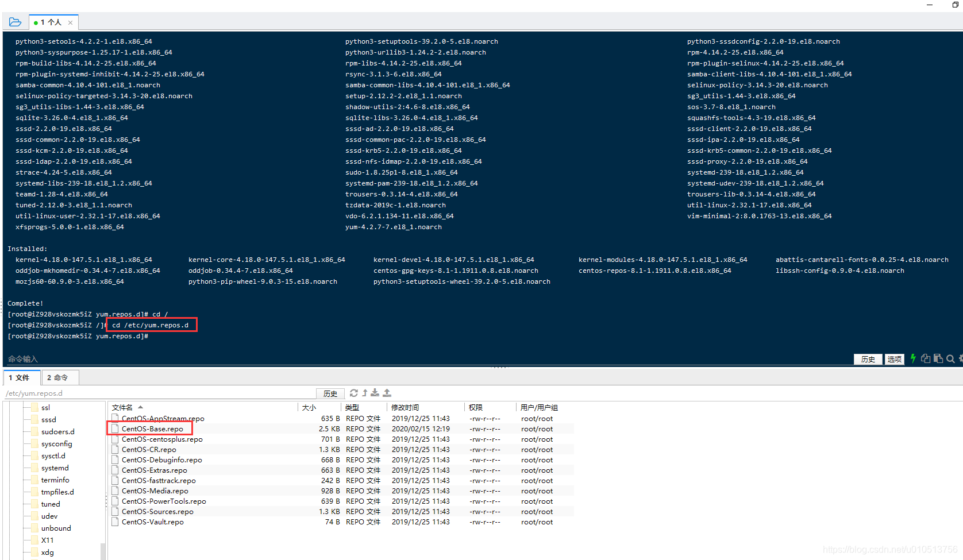Click the CentOS-Media.repo file icon
The height and width of the screenshot is (560, 963).
(x=115, y=491)
